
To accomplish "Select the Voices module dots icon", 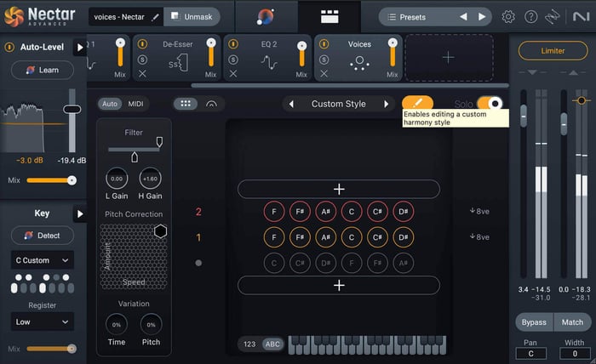I will [359, 63].
